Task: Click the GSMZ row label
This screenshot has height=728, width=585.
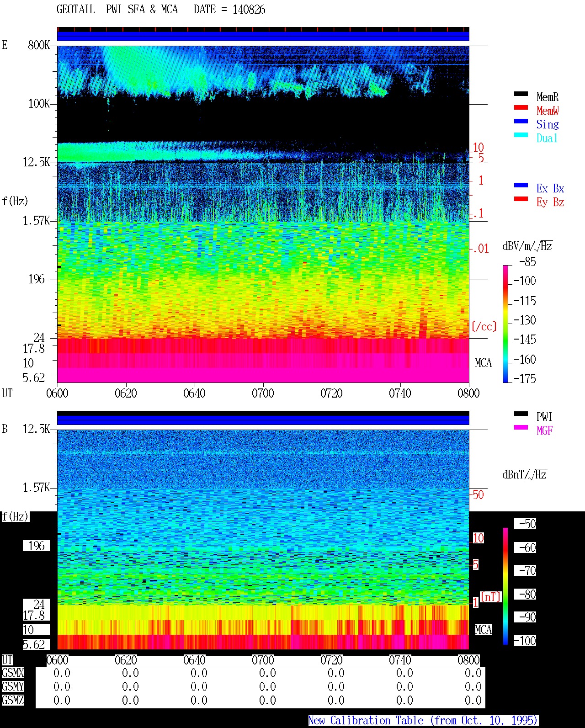Action: click(13, 701)
